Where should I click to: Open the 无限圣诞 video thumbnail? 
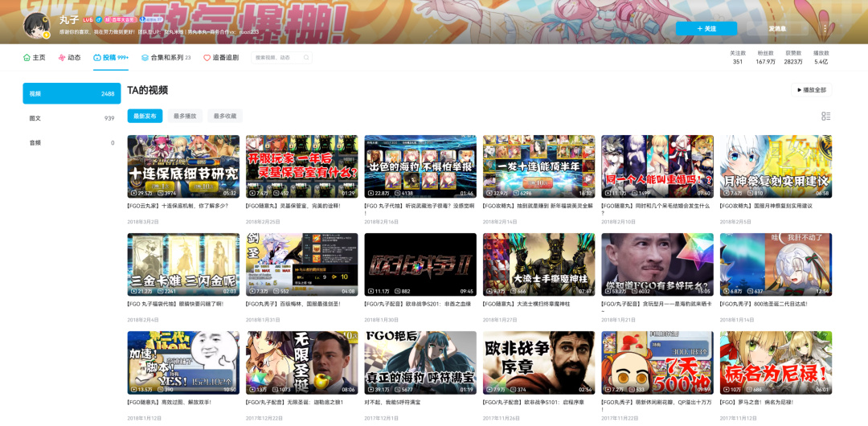click(301, 363)
